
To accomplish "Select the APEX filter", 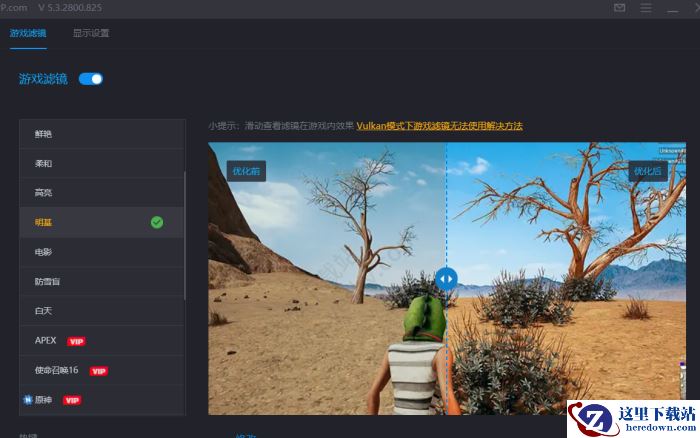I will pos(102,340).
